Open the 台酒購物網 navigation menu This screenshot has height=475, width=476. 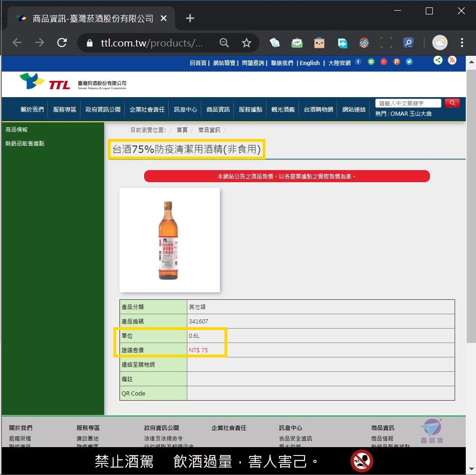[x=318, y=110]
